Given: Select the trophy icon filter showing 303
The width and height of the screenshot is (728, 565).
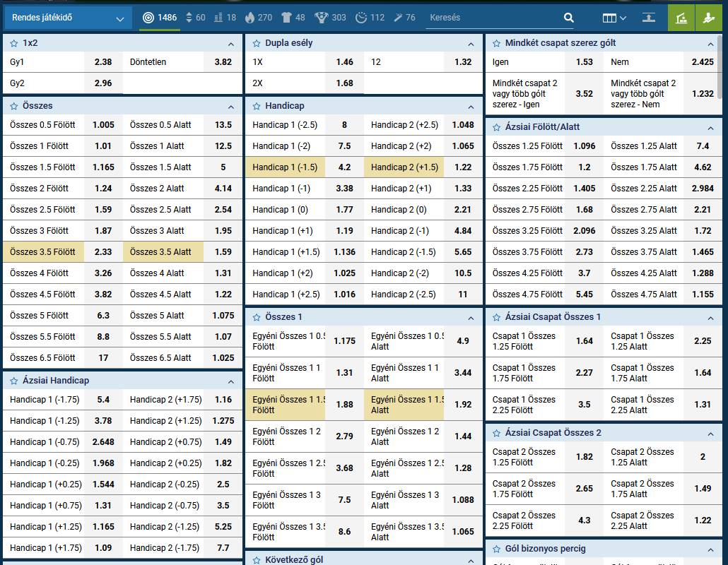Looking at the screenshot, I should [330, 18].
